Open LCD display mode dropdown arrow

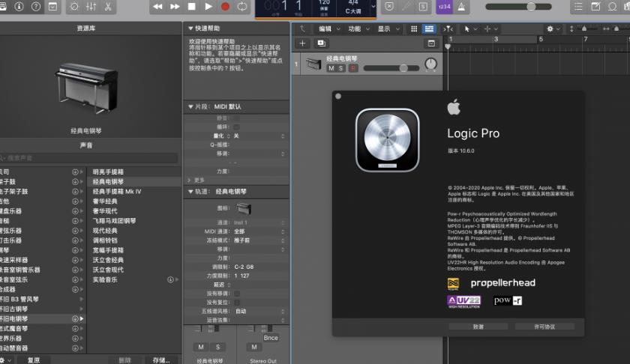pyautogui.click(x=373, y=7)
